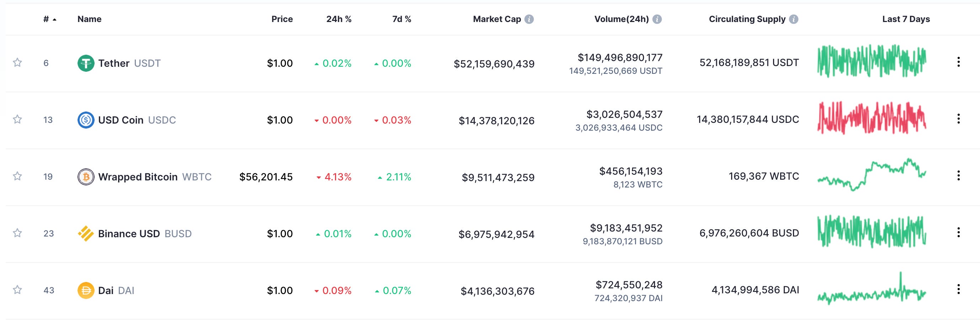Open Volume(24h) info tooltip icon
980x326 pixels.
pyautogui.click(x=657, y=19)
